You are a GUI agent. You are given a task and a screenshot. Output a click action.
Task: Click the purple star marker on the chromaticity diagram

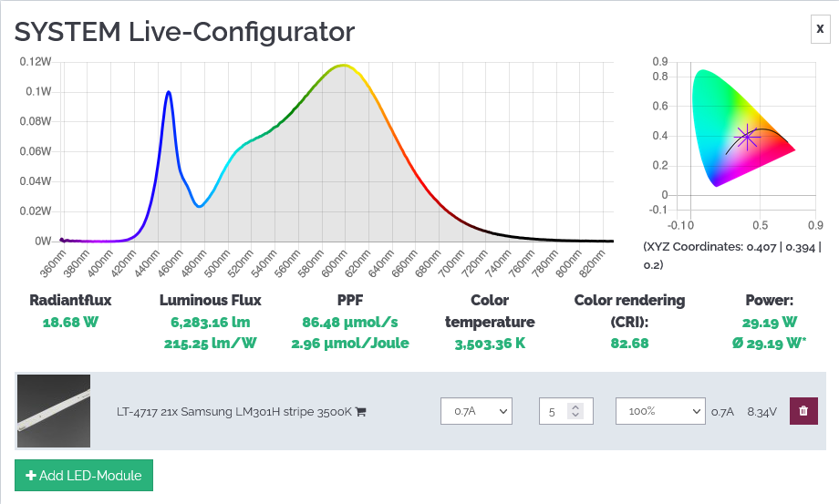point(746,138)
